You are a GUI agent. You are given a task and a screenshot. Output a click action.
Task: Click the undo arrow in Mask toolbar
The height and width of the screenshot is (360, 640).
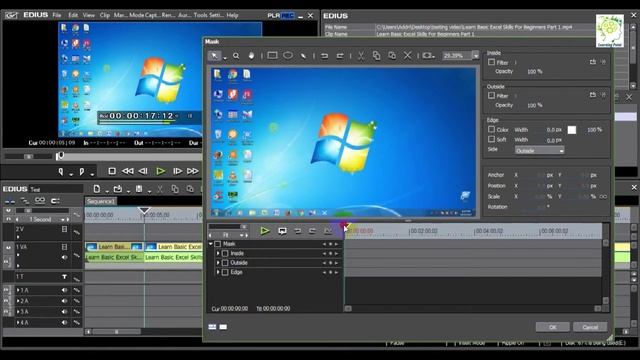tap(324, 56)
